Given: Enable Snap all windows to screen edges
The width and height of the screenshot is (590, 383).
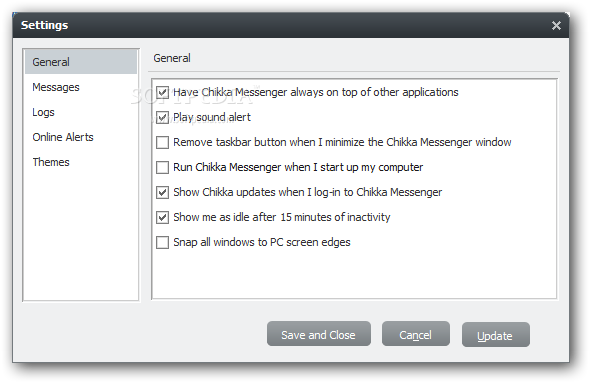Looking at the screenshot, I should [x=163, y=243].
